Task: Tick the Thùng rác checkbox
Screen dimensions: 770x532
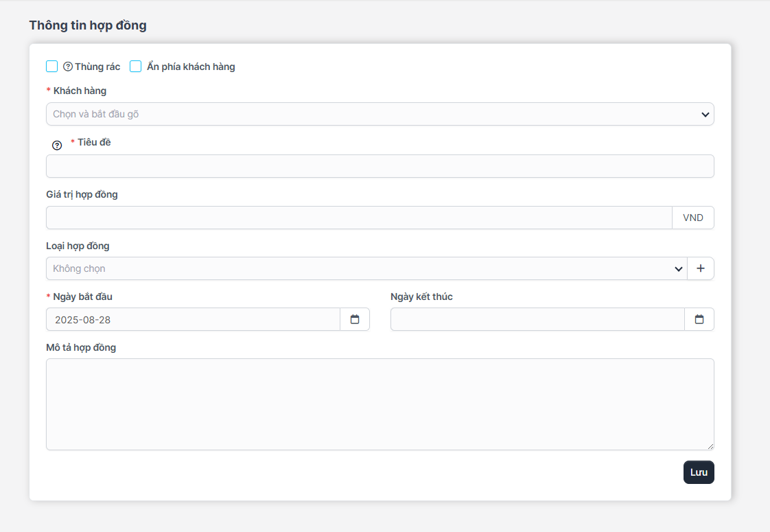Action: [51, 67]
